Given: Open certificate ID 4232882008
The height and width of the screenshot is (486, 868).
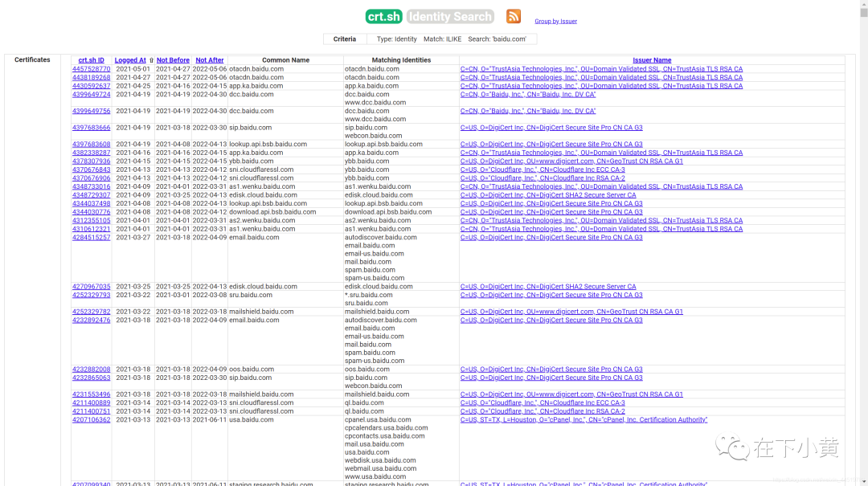Looking at the screenshot, I should coord(91,370).
